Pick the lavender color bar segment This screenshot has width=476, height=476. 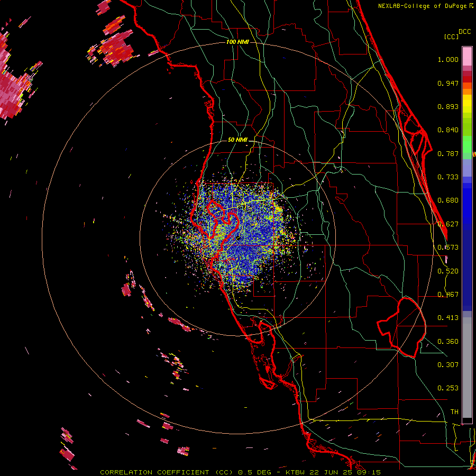(x=467, y=168)
